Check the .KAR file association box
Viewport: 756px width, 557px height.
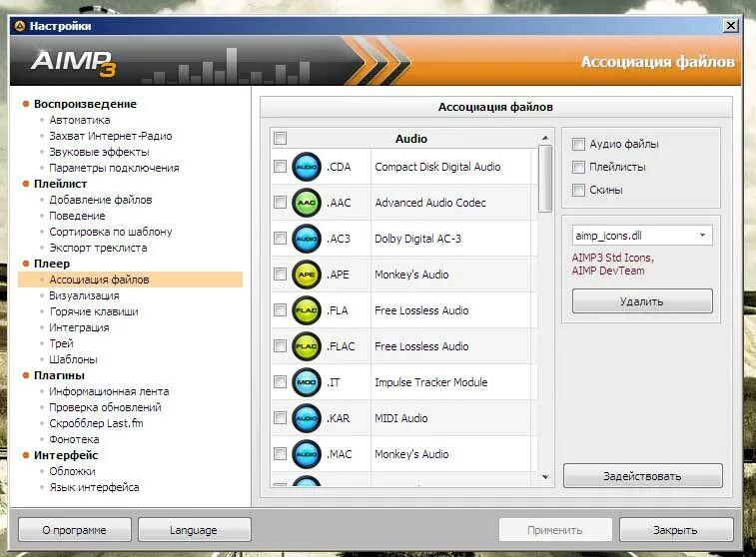pyautogui.click(x=280, y=417)
